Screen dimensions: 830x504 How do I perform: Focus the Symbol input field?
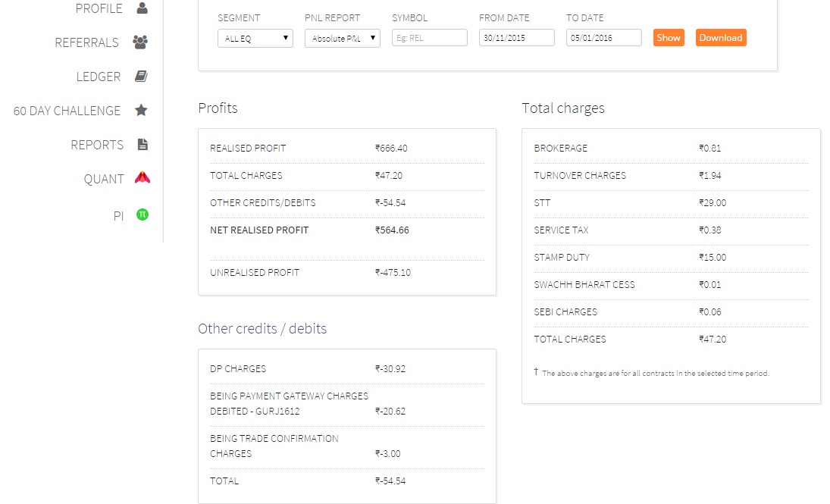(429, 38)
